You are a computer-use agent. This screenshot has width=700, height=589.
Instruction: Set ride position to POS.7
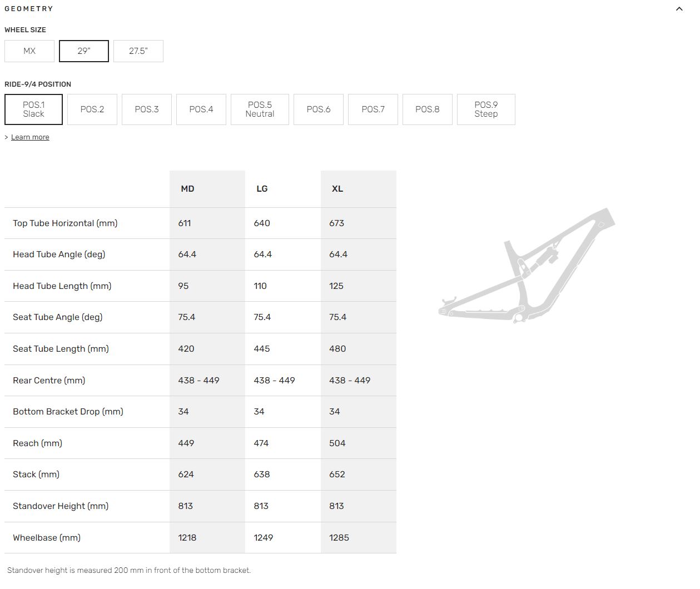pos(373,109)
